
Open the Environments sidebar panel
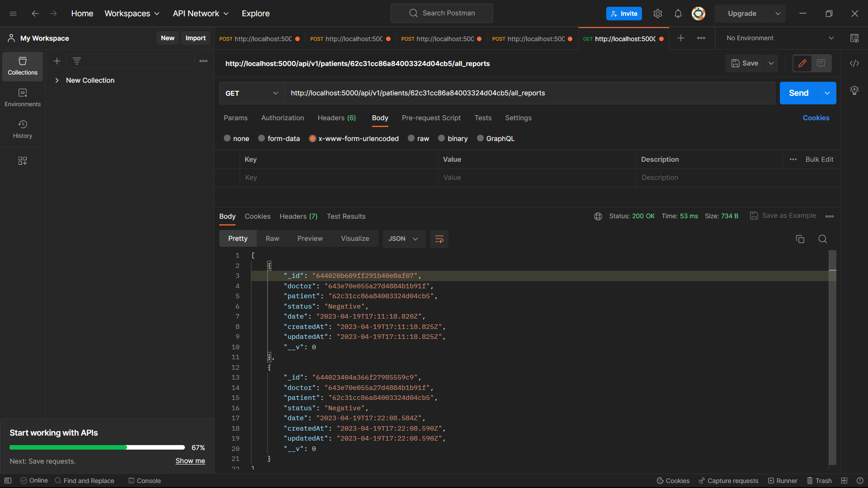(22, 97)
